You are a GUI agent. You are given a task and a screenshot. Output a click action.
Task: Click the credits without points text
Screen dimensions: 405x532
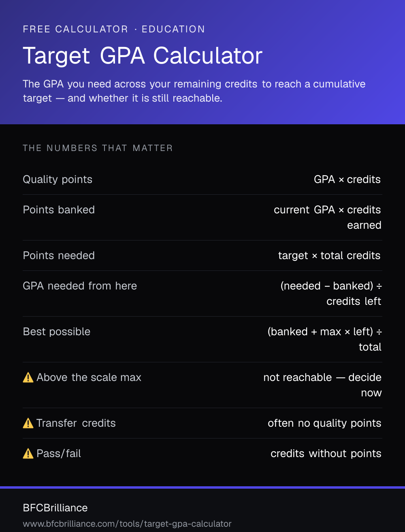click(326, 453)
